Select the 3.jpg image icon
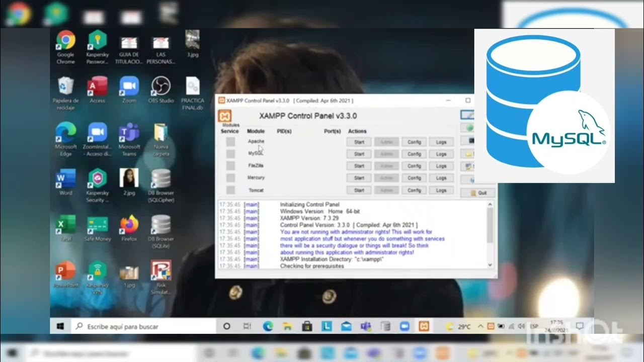Screen dimensions: 644x362 point(192,39)
